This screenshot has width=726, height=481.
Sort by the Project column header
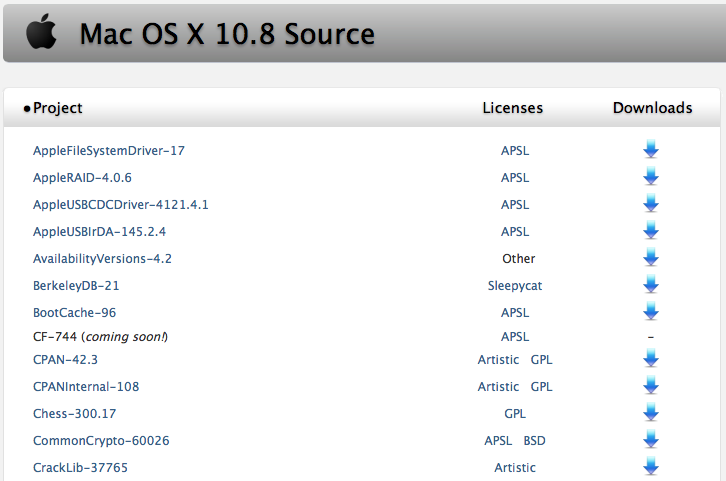57,108
